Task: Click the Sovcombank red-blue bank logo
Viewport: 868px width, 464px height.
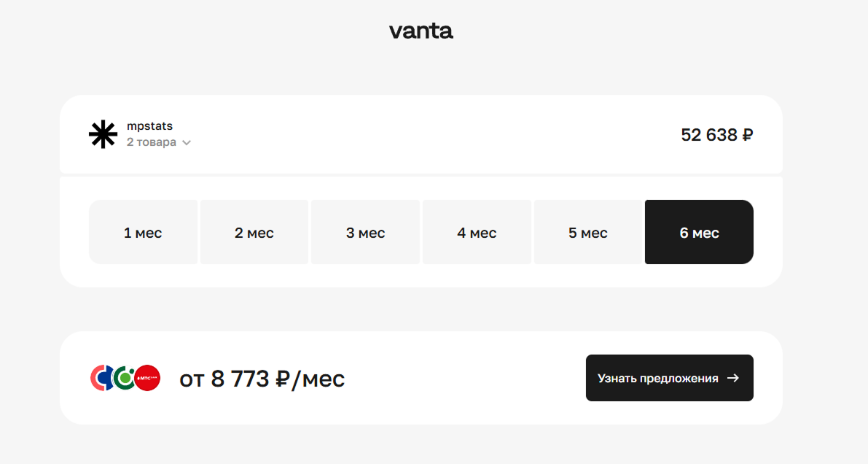Action: coord(101,378)
